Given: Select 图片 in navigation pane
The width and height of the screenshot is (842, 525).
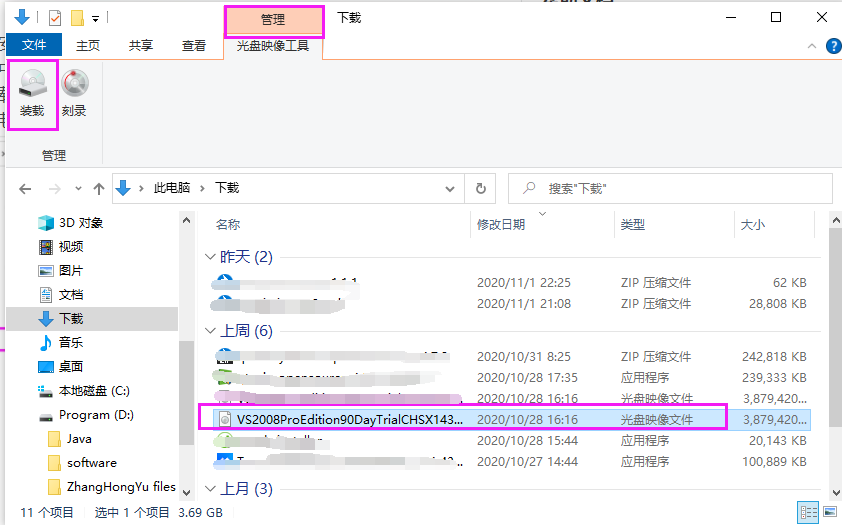Looking at the screenshot, I should pos(71,271).
